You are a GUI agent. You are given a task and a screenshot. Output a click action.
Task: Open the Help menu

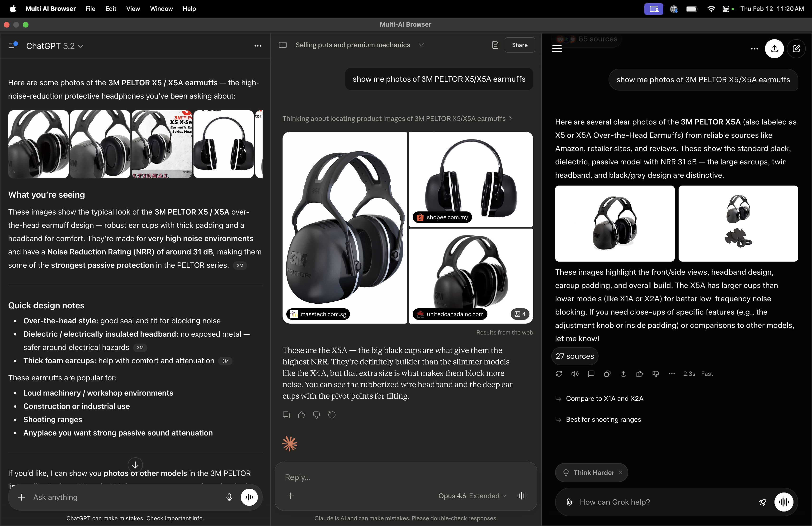pyautogui.click(x=189, y=9)
